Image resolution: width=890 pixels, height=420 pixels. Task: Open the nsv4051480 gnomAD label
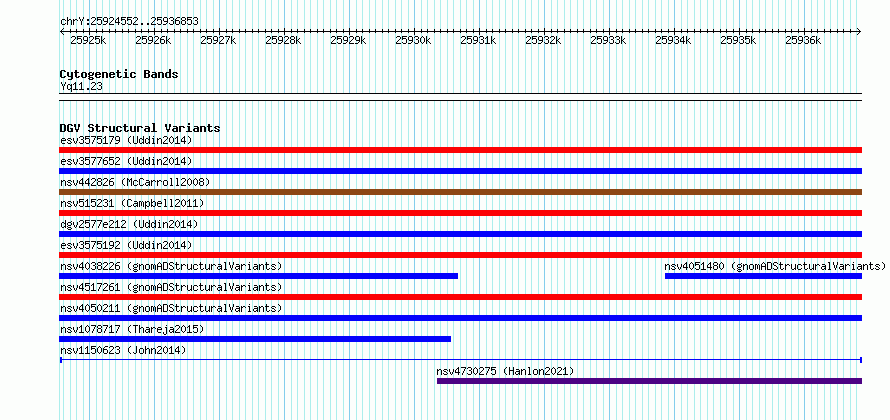775,266
